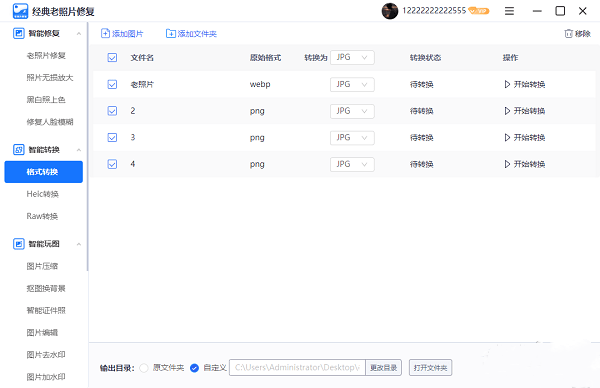Uncheck the 老照片 file checkbox
The height and width of the screenshot is (388, 600).
click(112, 84)
